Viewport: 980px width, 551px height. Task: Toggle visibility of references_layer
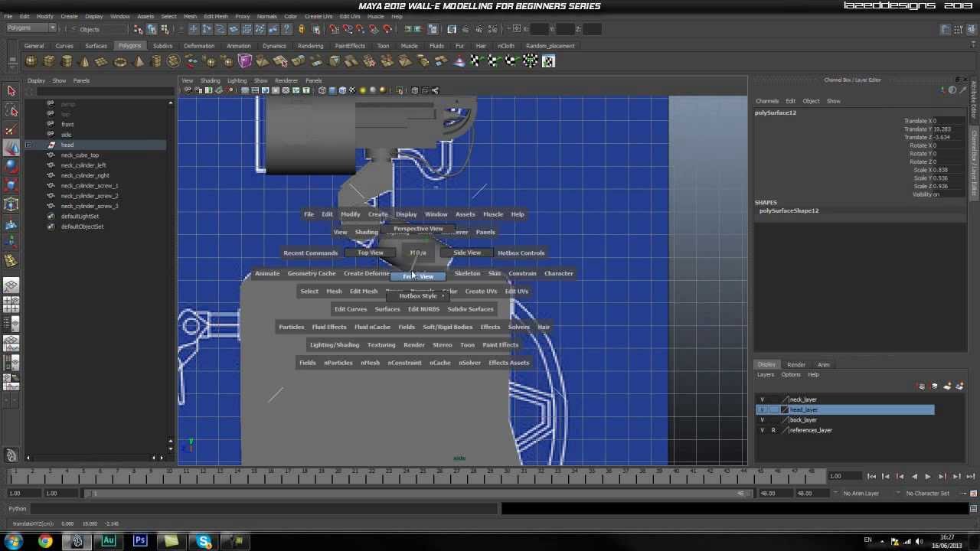pos(762,430)
